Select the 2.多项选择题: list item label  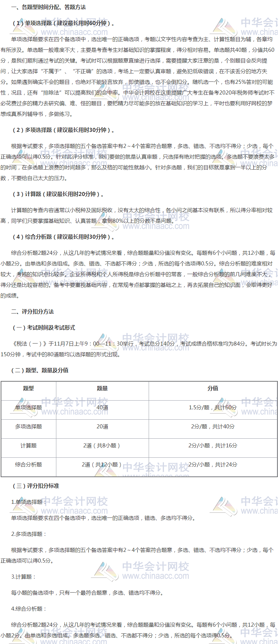29,534
